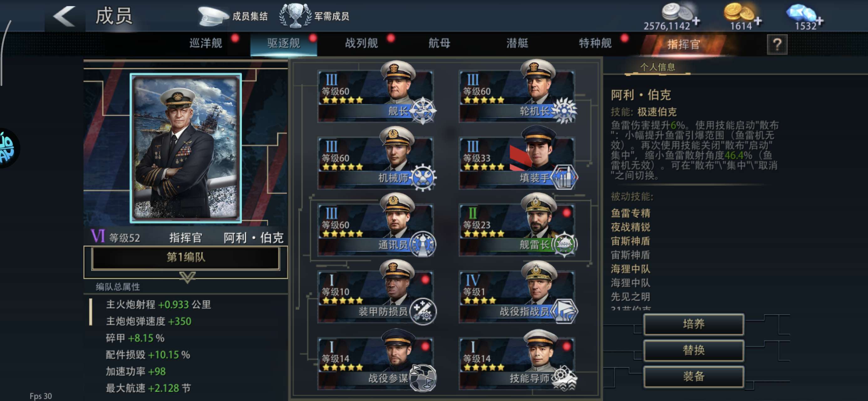The image size is (868, 401).
Task: Click the 舰长 compass badge icon
Action: pyautogui.click(x=422, y=111)
